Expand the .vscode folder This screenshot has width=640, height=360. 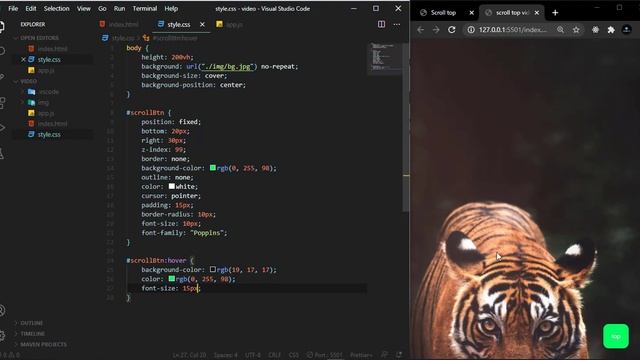(x=44, y=92)
